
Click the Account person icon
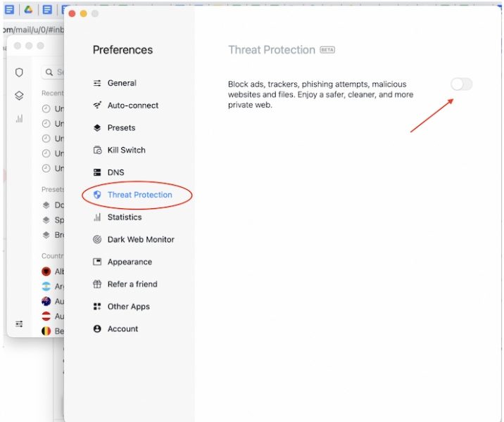point(97,329)
